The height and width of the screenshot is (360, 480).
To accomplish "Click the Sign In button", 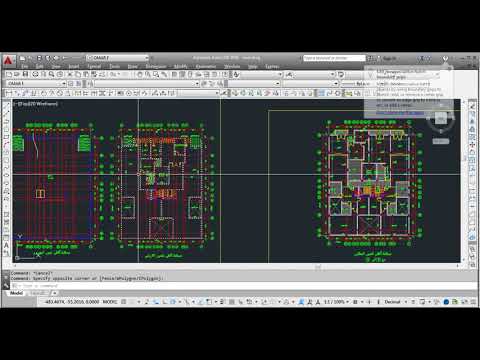I will coord(389,58).
